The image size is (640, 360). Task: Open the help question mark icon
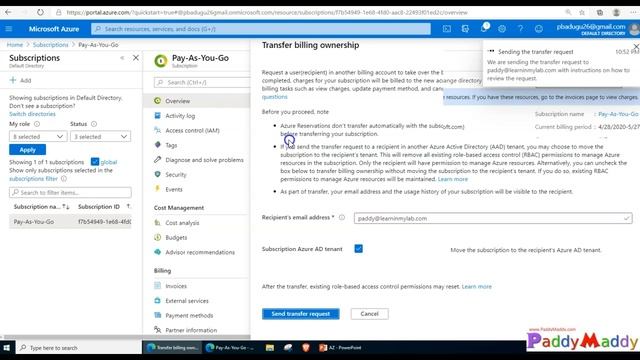(520, 29)
